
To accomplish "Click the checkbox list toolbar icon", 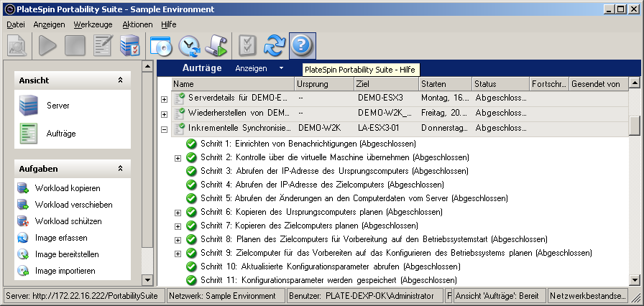I will (247, 45).
